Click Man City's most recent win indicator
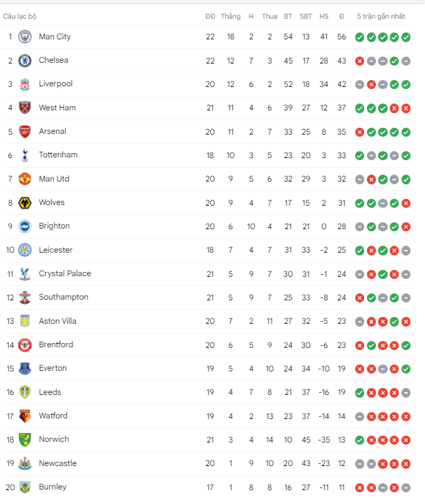 click(x=406, y=37)
